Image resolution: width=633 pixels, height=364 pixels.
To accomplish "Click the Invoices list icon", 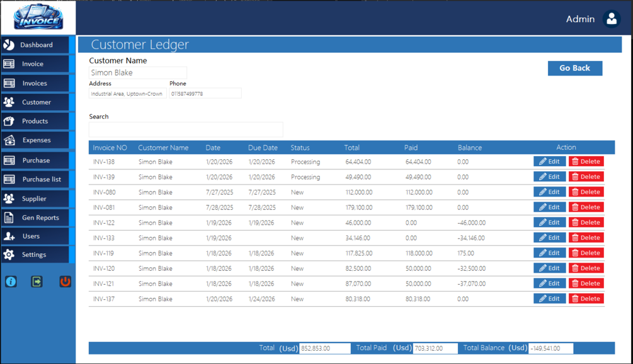I will (x=9, y=83).
